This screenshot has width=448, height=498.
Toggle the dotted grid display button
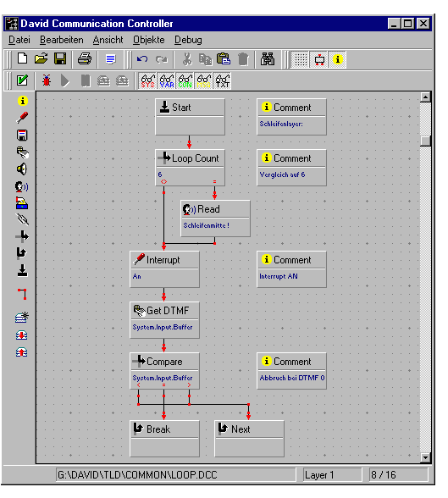point(301,59)
